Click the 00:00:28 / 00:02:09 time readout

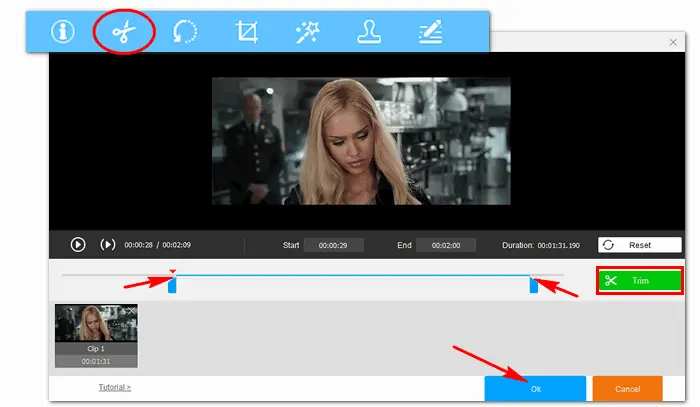click(157, 245)
